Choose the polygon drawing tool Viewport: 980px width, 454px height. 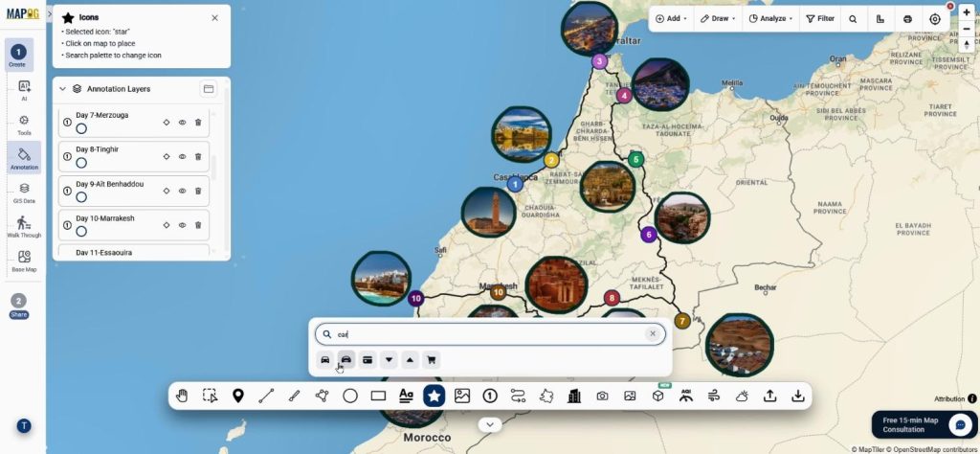click(322, 396)
